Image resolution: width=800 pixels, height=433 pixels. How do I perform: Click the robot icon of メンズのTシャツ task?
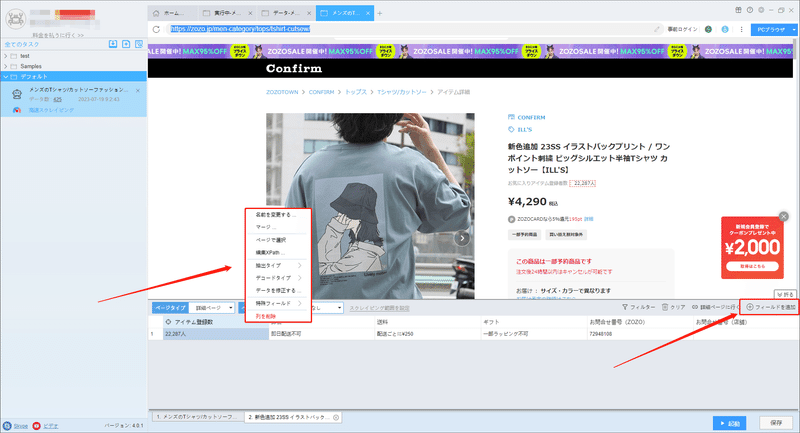click(17, 94)
